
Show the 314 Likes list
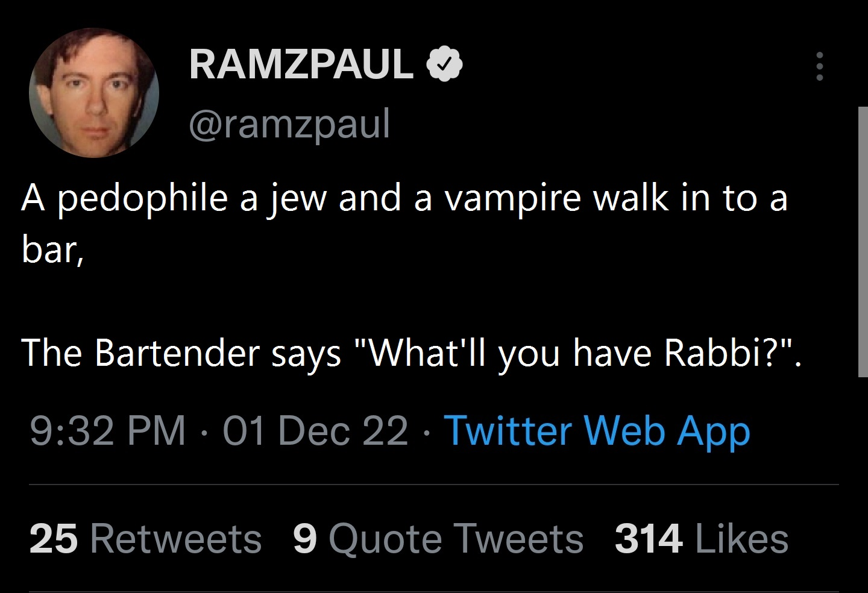point(701,538)
